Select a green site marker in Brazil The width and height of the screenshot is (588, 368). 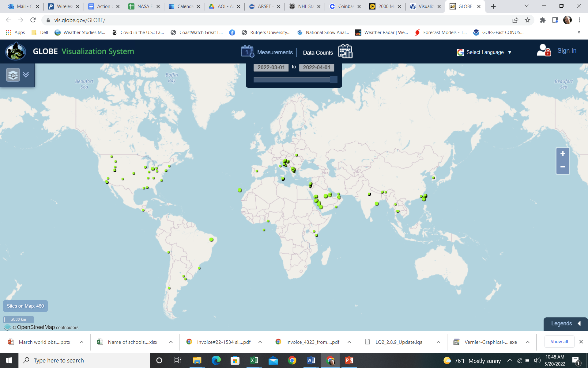[x=211, y=239]
